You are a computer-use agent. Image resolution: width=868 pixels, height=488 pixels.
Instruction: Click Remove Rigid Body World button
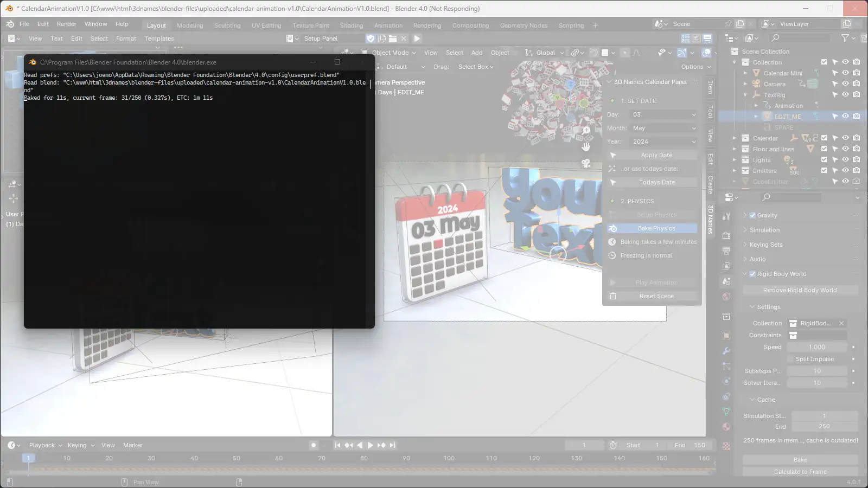coord(800,290)
